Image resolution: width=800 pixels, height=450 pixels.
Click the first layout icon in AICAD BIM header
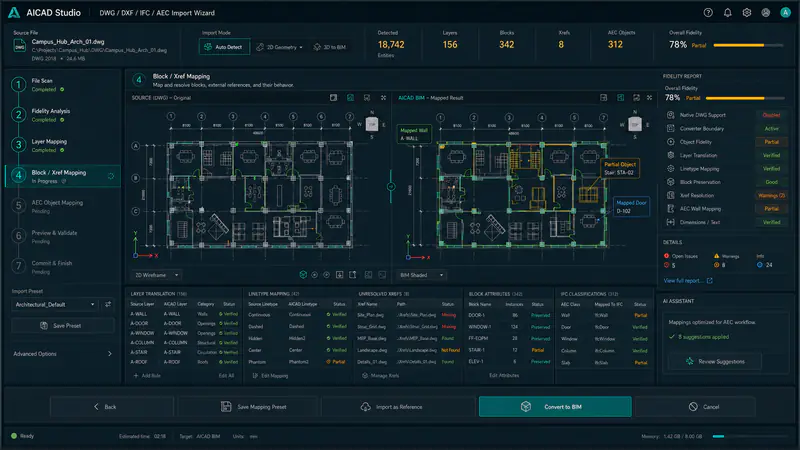604,97
